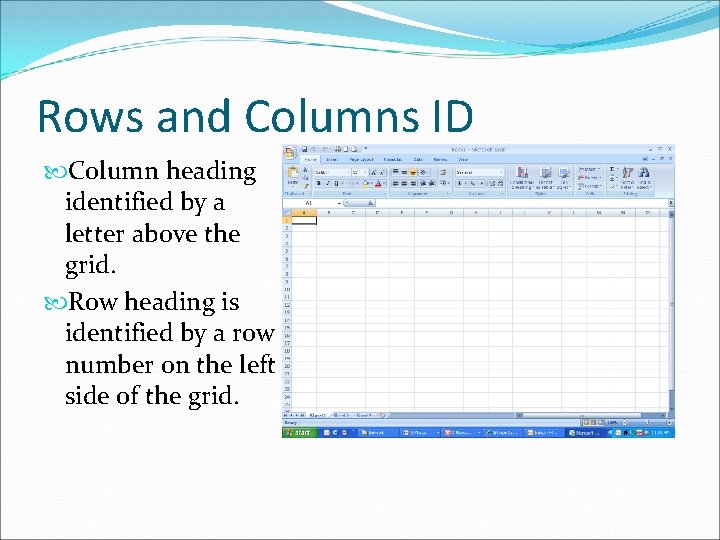Open the General number format dropdown
Viewport: 720px width, 540px height.
tap(501, 172)
